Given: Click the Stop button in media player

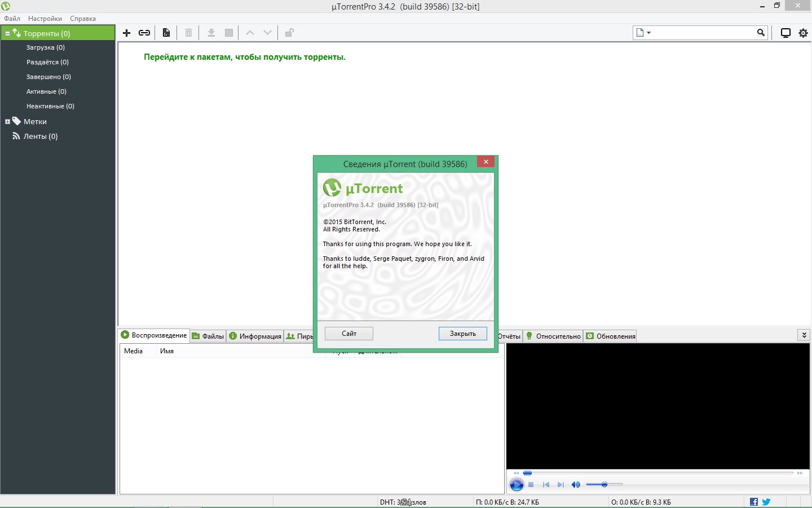Looking at the screenshot, I should tap(531, 484).
